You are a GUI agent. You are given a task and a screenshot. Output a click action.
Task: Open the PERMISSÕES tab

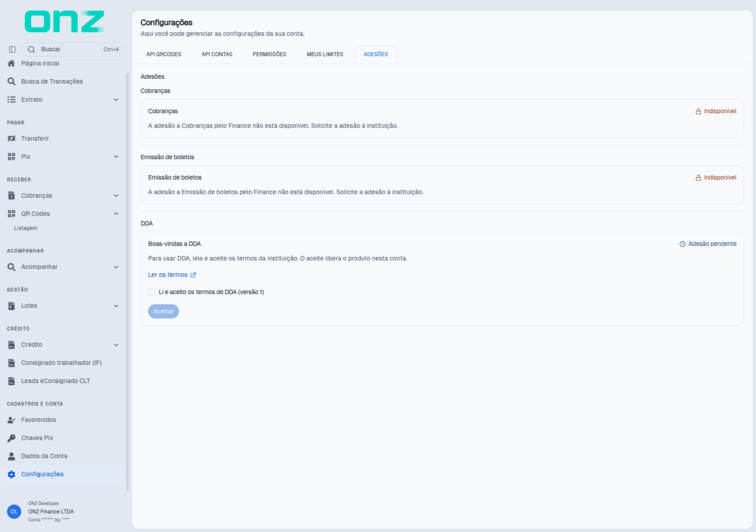click(x=270, y=54)
